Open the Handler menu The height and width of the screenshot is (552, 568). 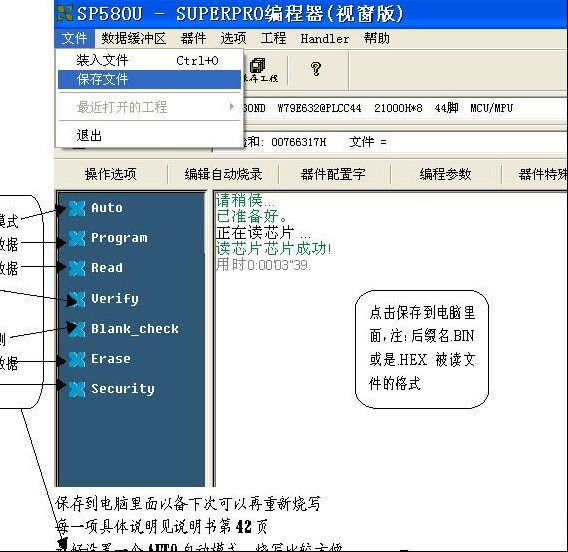[x=325, y=38]
